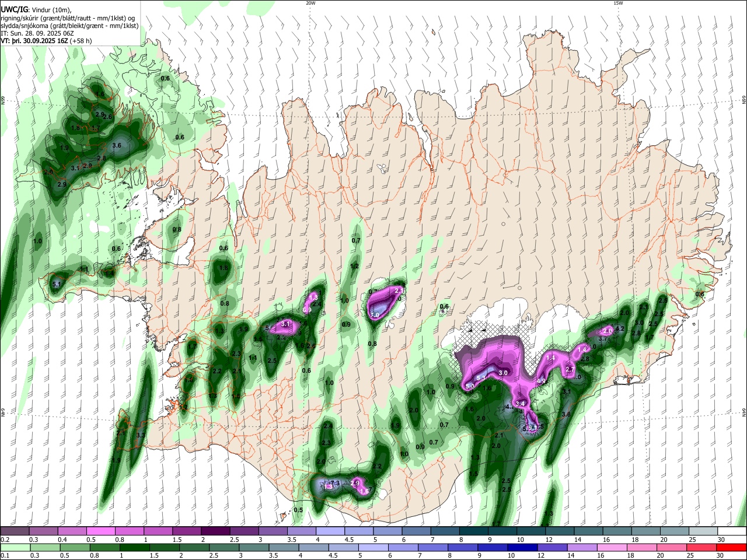The height and width of the screenshot is (560, 747).
Task: Click the white swatch ending the upper legend row
Action: (732, 531)
